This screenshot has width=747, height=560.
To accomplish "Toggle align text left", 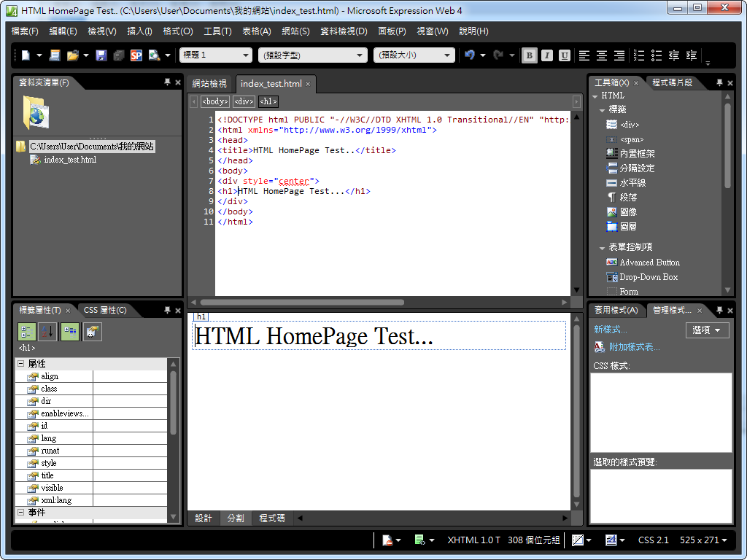I will pos(584,55).
